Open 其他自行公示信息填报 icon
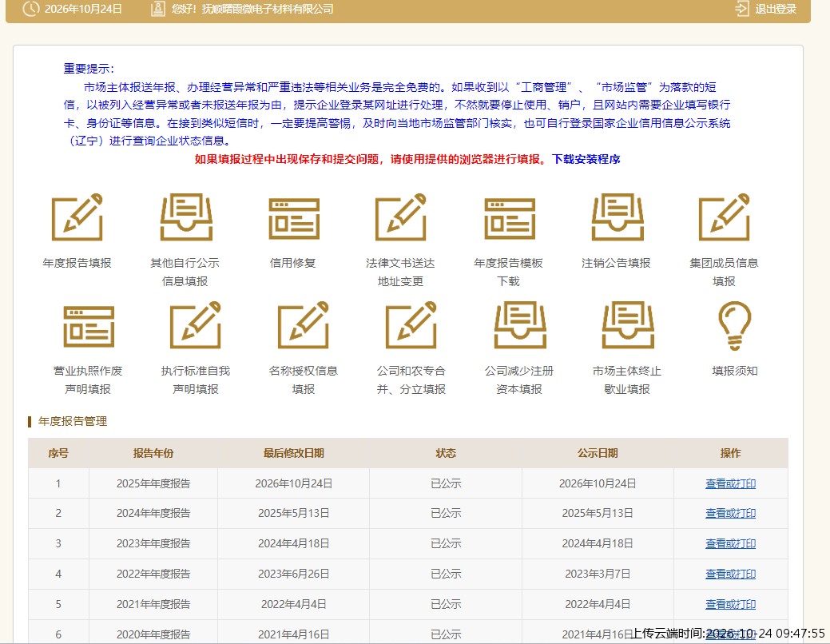 [x=186, y=217]
